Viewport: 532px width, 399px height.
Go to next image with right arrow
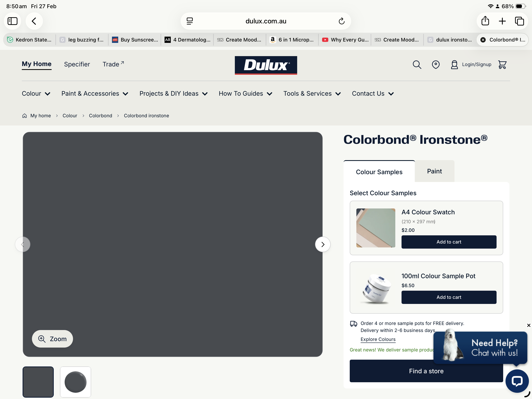(322, 244)
